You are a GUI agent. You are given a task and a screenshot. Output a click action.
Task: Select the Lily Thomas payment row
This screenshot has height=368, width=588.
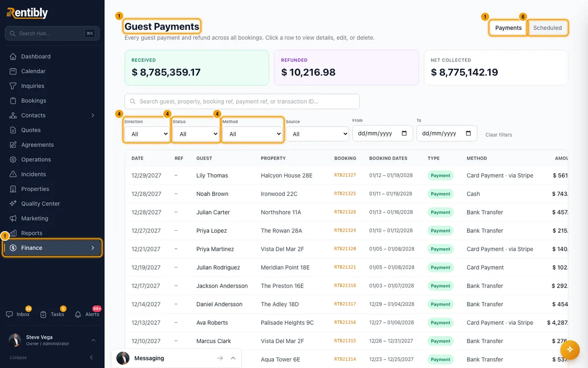click(x=346, y=175)
